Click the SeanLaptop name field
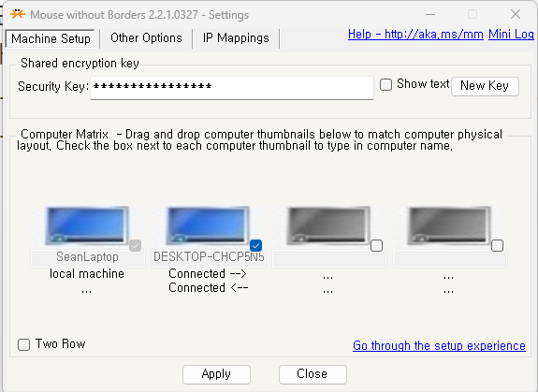This screenshot has height=392, width=538. click(x=88, y=257)
